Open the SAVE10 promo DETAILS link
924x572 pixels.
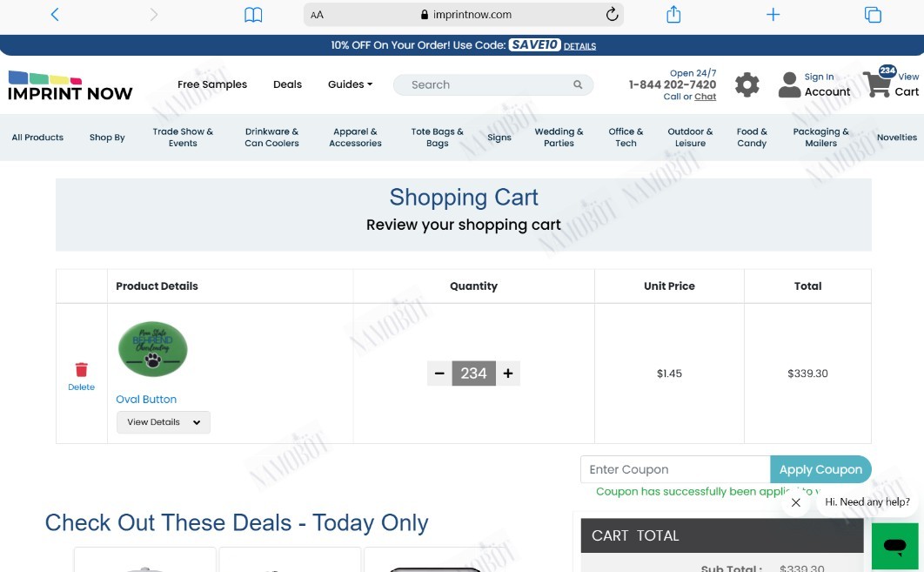(579, 46)
